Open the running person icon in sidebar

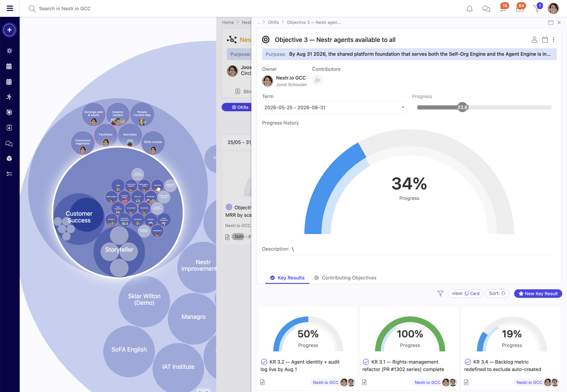point(9,97)
